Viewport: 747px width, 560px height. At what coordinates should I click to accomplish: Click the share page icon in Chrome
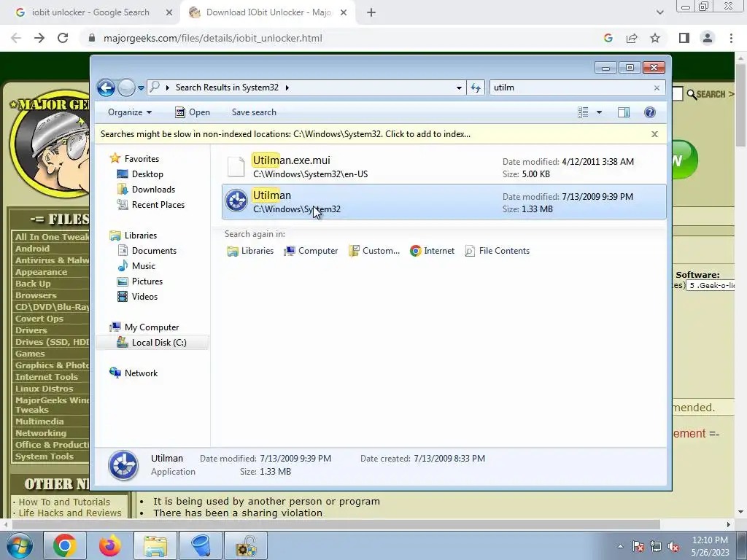[x=632, y=38]
